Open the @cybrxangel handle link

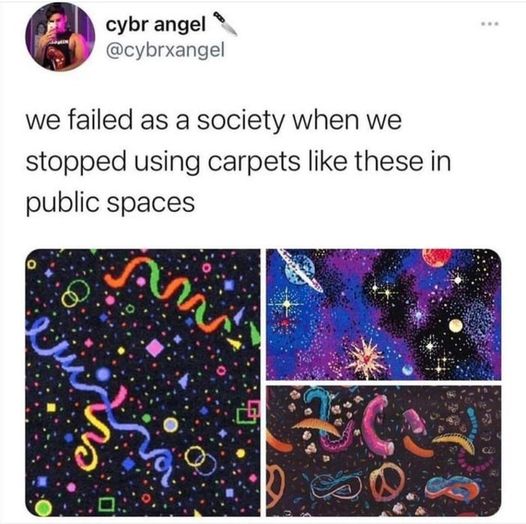click(165, 50)
